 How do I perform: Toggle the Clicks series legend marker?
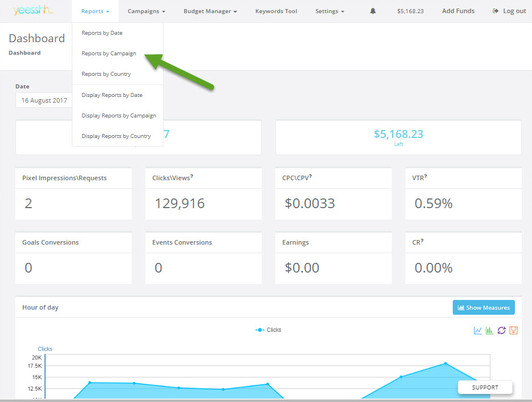click(260, 330)
